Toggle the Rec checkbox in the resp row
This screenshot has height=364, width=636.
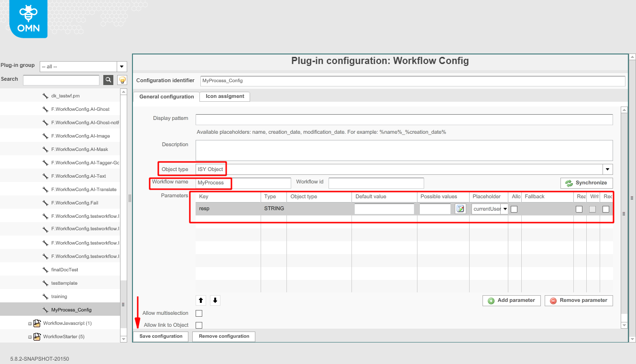(x=606, y=209)
